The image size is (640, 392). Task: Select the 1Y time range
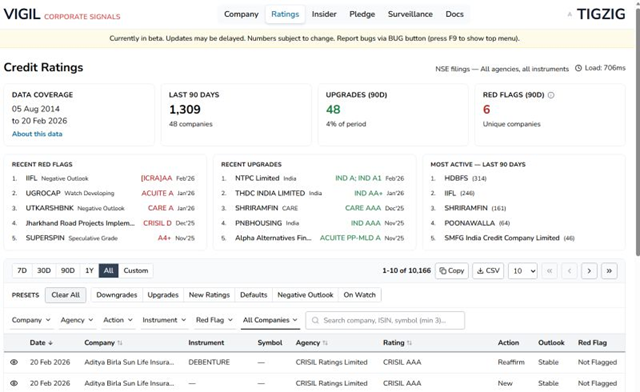[x=89, y=271]
